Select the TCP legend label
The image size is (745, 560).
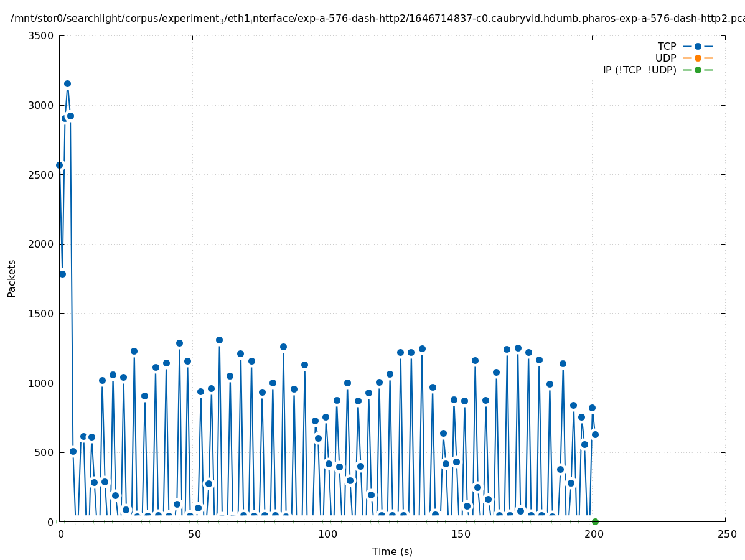(x=667, y=46)
